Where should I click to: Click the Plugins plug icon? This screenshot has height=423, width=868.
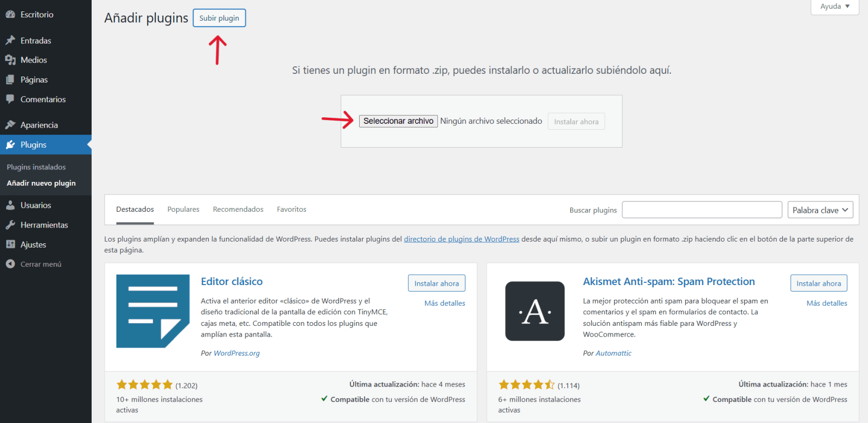point(10,145)
